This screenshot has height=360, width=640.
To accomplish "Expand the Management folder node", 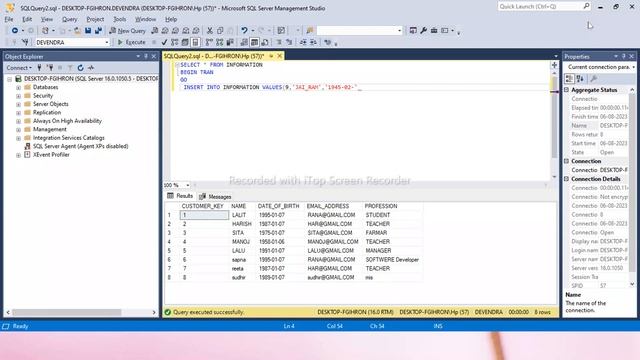I will pos(18,129).
